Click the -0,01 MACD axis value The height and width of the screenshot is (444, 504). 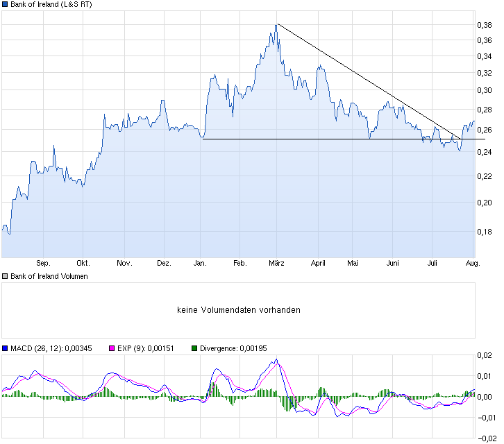coord(487,418)
